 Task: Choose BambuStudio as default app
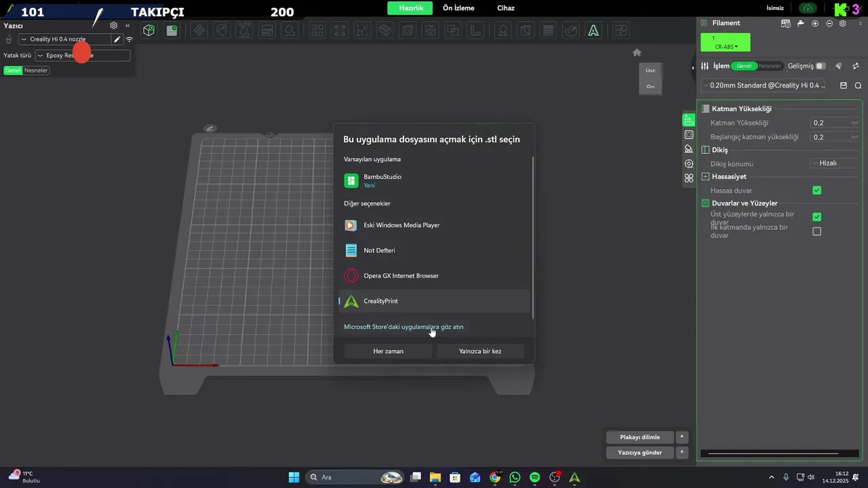pos(434,180)
